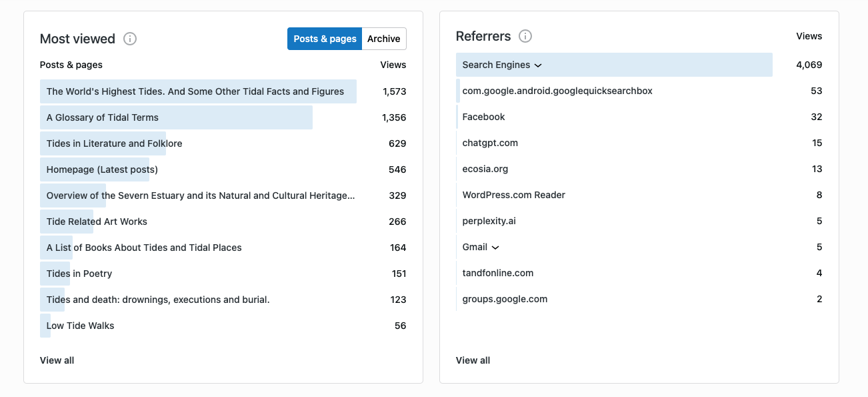The image size is (868, 397).
Task: Click the Facebook referrer row
Action: coord(483,117)
